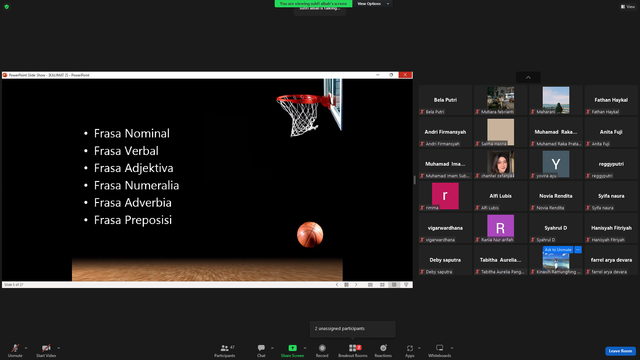Open see all slides icon in PowerPoint
The width and height of the screenshot is (640, 360).
pyautogui.click(x=347, y=285)
